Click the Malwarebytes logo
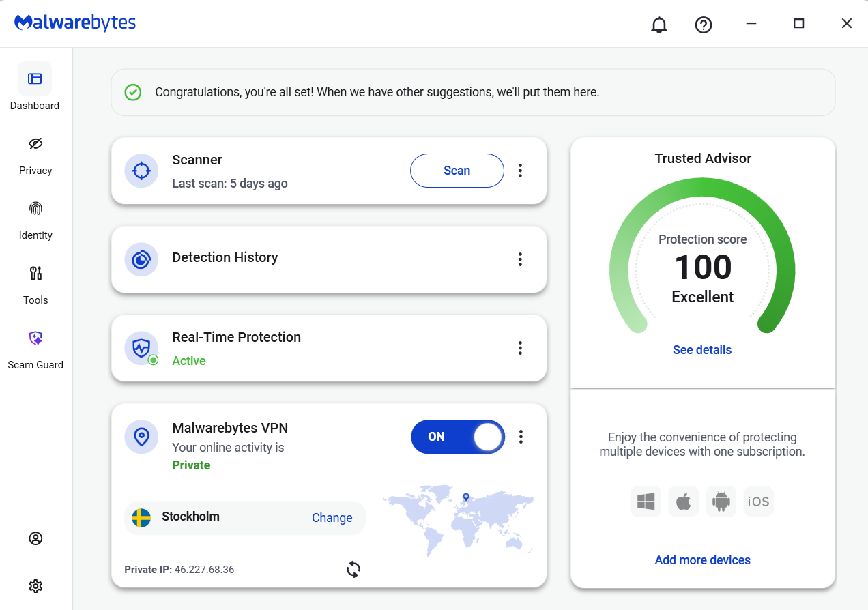Viewport: 868px width, 610px height. (x=75, y=23)
